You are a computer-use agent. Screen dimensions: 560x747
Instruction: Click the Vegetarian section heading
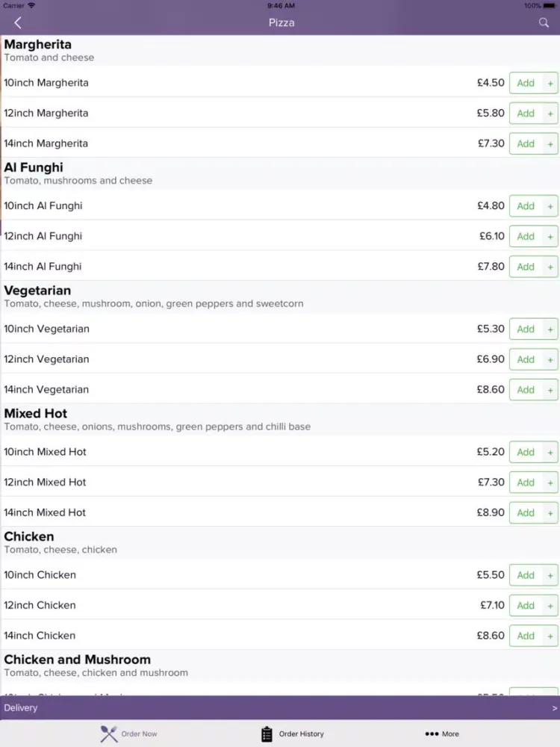click(37, 291)
